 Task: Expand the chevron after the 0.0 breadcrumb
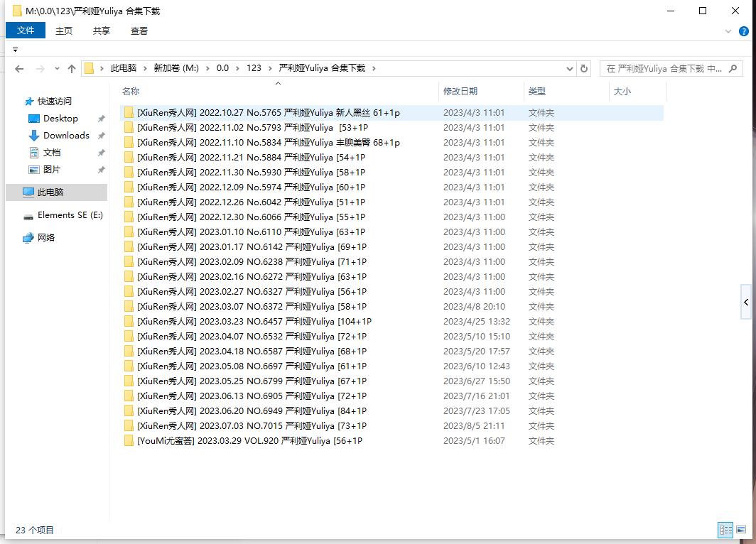237,68
